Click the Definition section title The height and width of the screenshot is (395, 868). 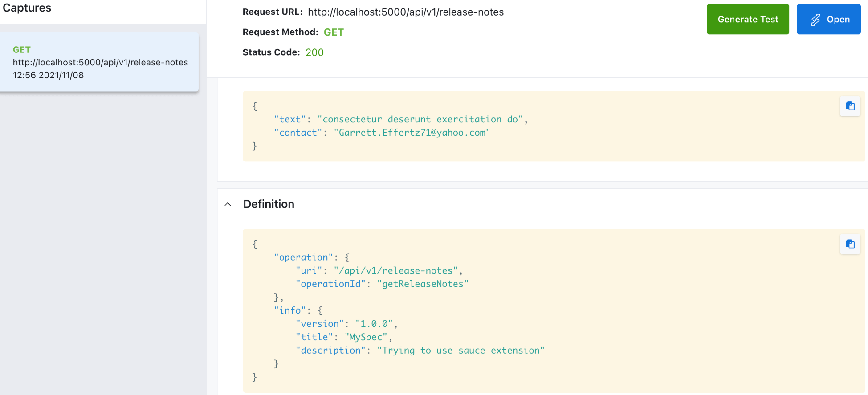point(269,204)
